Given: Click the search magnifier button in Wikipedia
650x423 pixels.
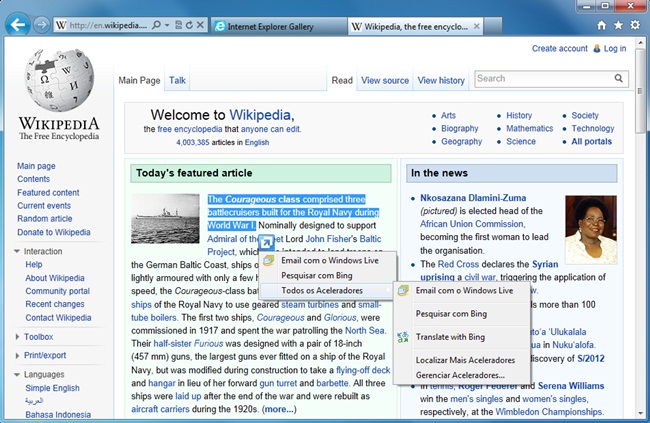Looking at the screenshot, I should coord(618,78).
